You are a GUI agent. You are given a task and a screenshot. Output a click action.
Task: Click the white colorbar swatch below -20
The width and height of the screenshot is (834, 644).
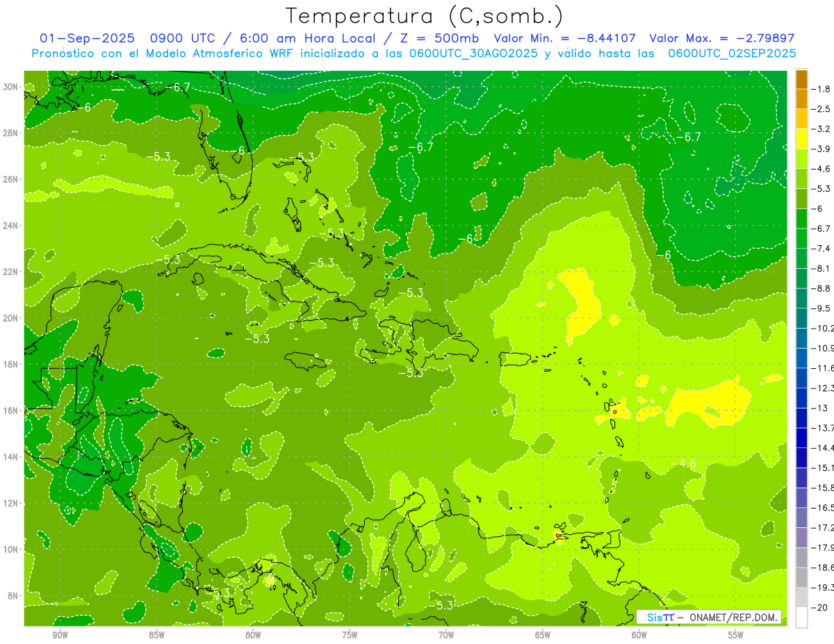pos(801,617)
